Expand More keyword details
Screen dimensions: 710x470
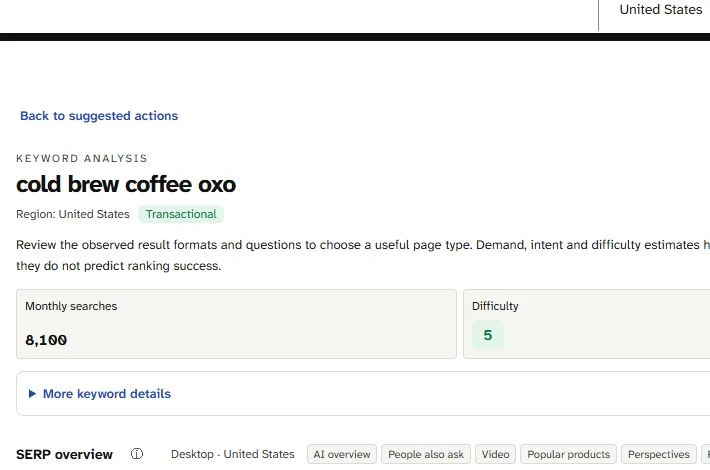point(107,394)
